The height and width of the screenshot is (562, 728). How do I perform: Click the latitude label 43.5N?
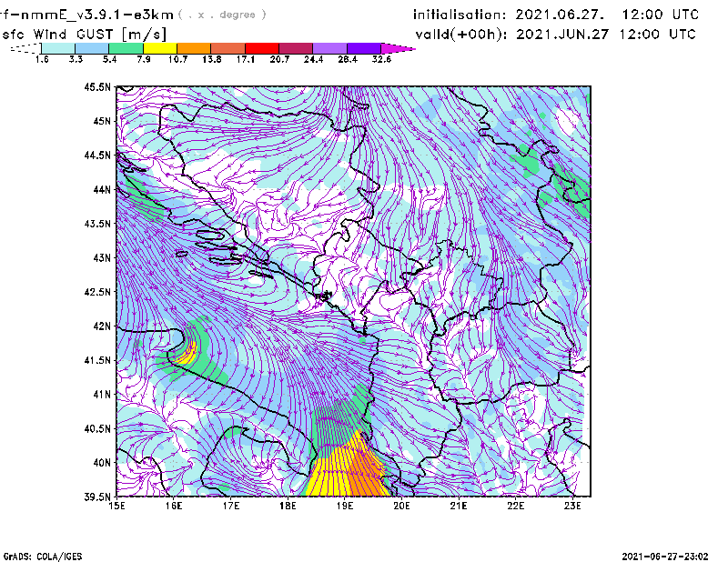(x=97, y=224)
